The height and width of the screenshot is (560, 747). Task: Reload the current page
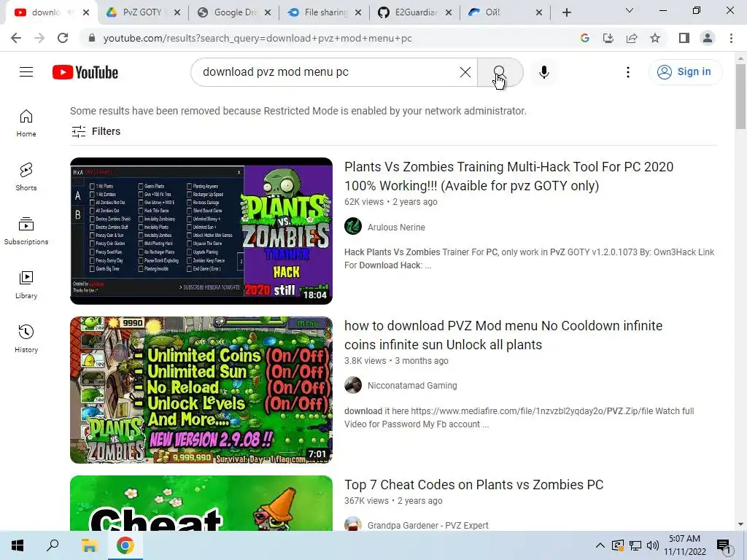coord(63,38)
